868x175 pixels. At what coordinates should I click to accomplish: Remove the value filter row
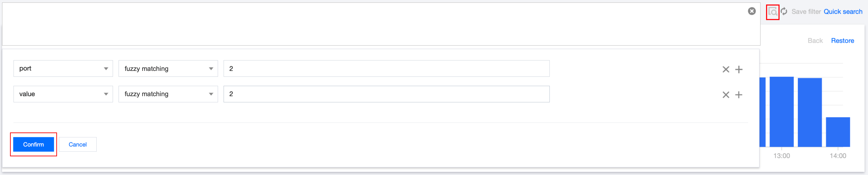tap(726, 95)
